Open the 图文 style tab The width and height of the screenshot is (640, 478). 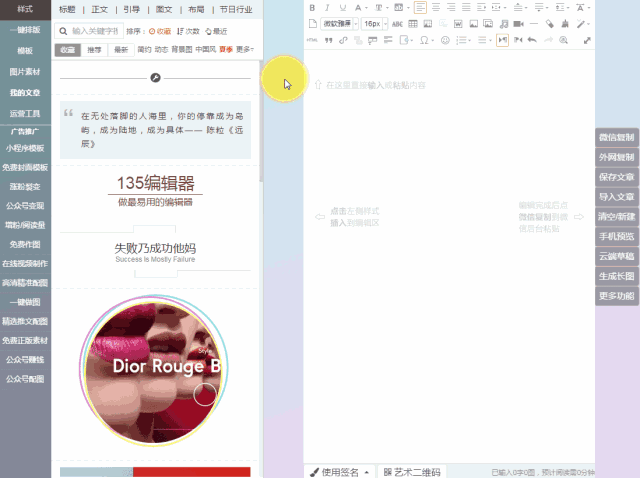(164, 9)
